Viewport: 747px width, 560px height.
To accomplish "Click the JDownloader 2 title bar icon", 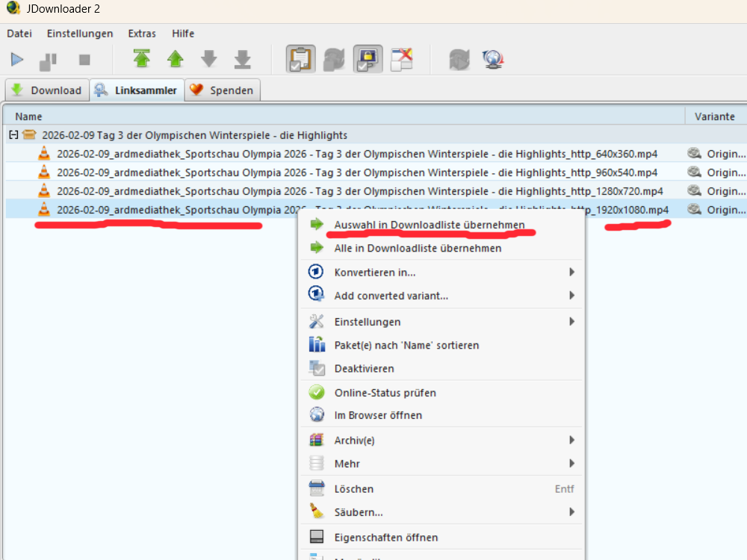I will point(13,8).
